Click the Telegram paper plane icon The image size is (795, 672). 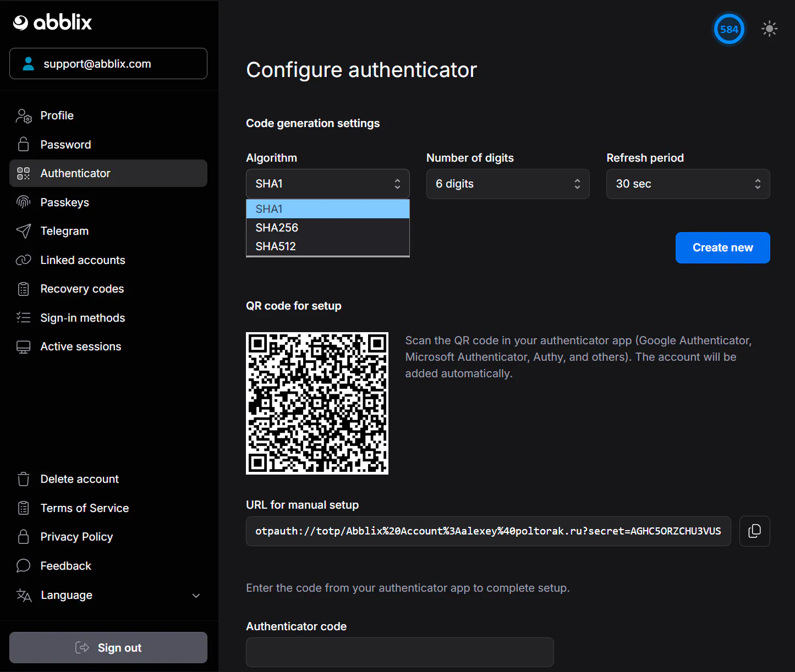click(23, 231)
